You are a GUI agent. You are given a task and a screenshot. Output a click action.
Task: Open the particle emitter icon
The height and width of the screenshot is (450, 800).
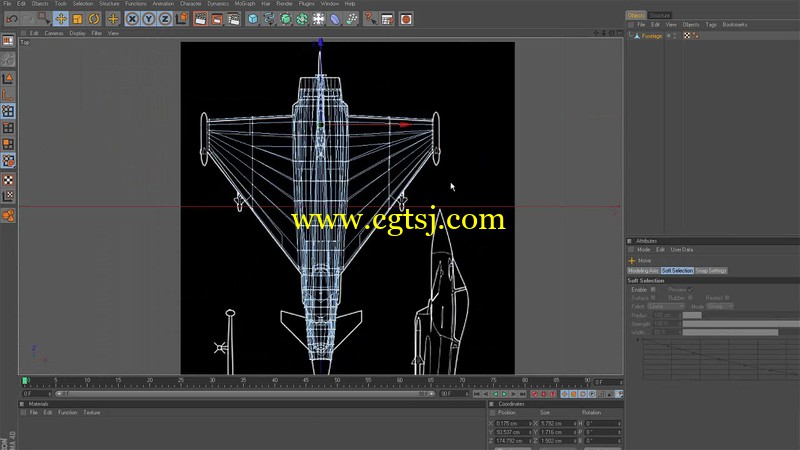[352, 19]
